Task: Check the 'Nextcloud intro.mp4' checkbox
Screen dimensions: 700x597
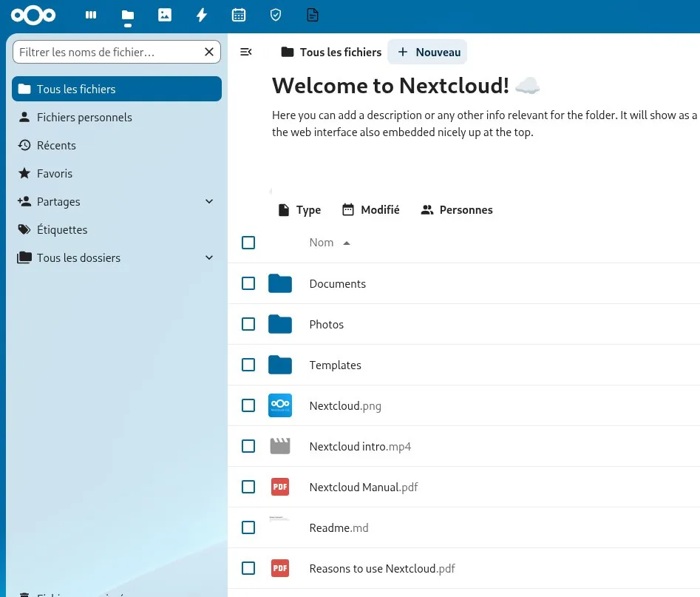Action: [248, 446]
